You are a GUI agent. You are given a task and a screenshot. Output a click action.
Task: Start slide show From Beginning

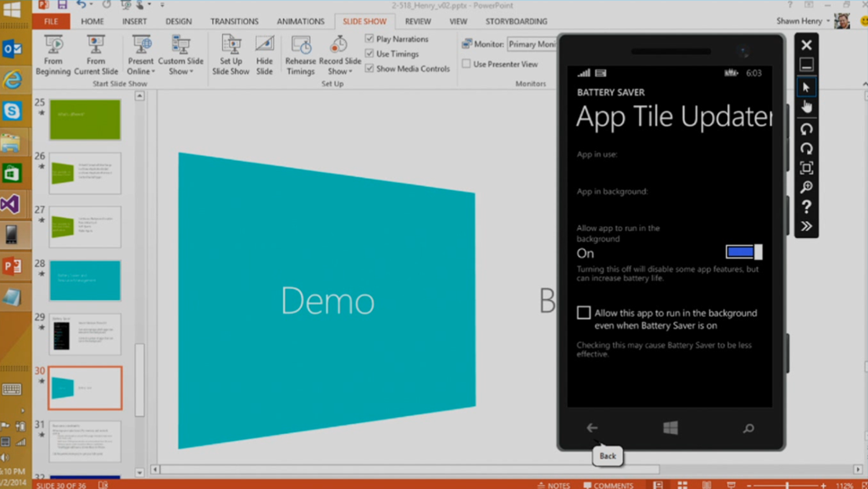coord(53,55)
